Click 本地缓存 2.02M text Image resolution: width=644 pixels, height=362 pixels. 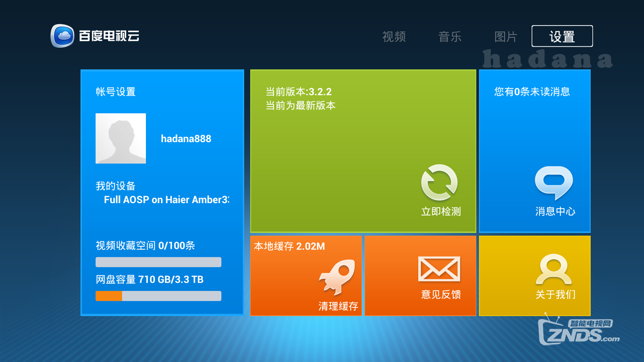tap(289, 246)
